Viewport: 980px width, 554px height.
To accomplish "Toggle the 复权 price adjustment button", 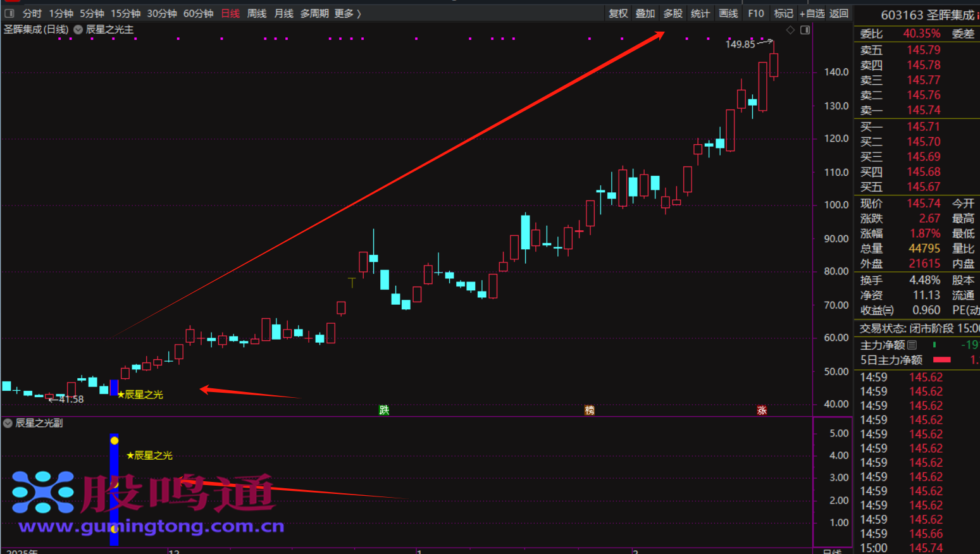I will tap(617, 13).
